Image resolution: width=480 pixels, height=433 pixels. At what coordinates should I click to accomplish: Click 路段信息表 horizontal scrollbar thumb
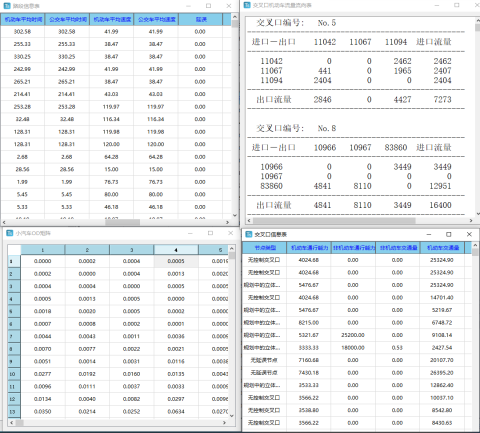click(122, 222)
